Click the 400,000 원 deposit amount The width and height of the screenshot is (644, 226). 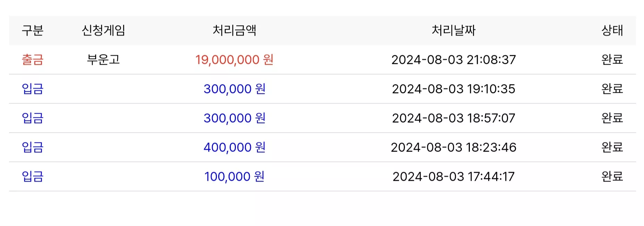234,147
